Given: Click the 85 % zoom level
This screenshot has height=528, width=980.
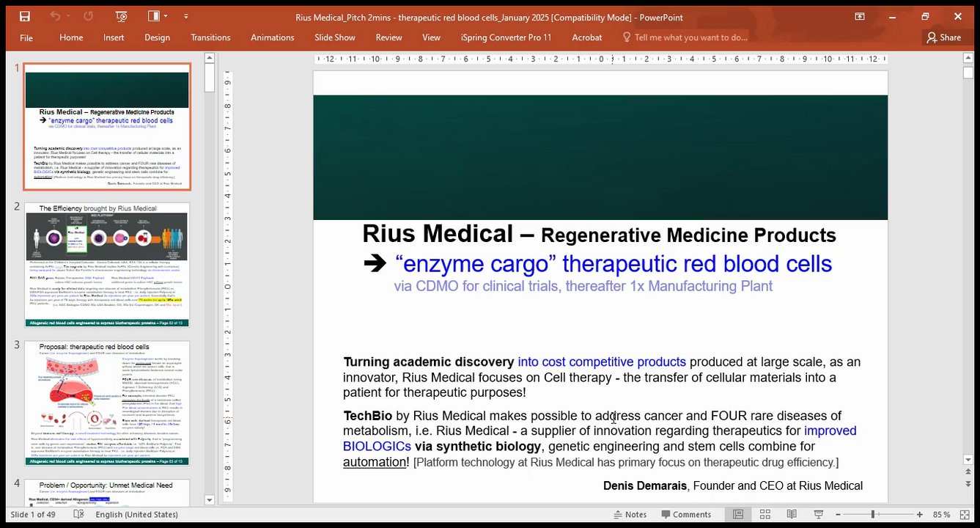Looking at the screenshot, I should [x=941, y=514].
